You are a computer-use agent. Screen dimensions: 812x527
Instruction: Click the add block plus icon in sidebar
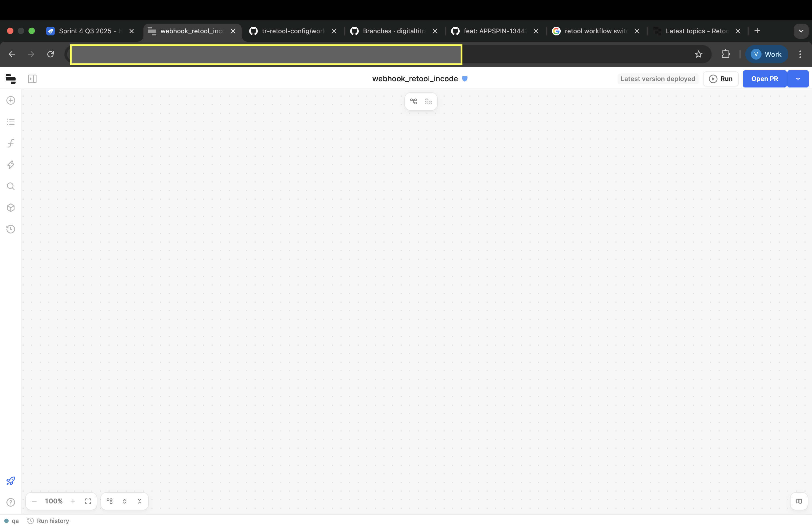[x=10, y=100]
